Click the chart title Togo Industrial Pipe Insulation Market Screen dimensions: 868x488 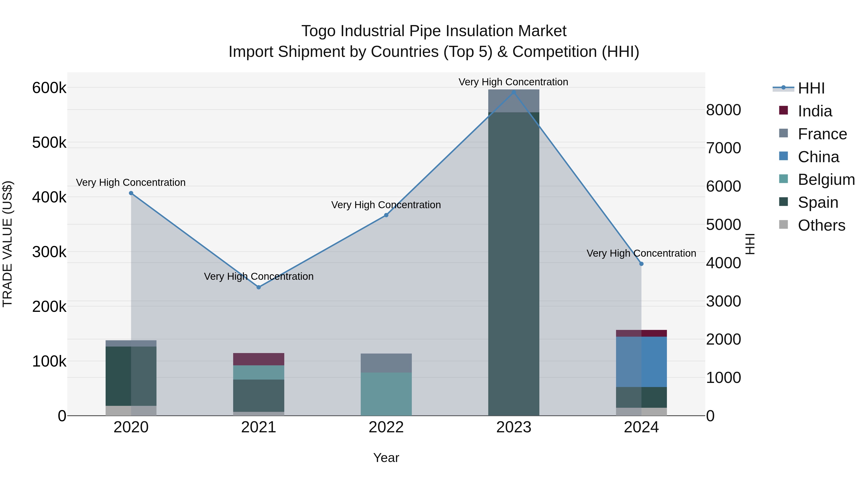(434, 31)
